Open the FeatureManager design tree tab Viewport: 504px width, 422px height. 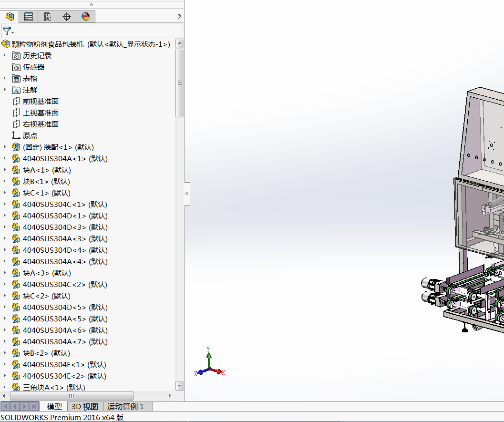click(10, 16)
